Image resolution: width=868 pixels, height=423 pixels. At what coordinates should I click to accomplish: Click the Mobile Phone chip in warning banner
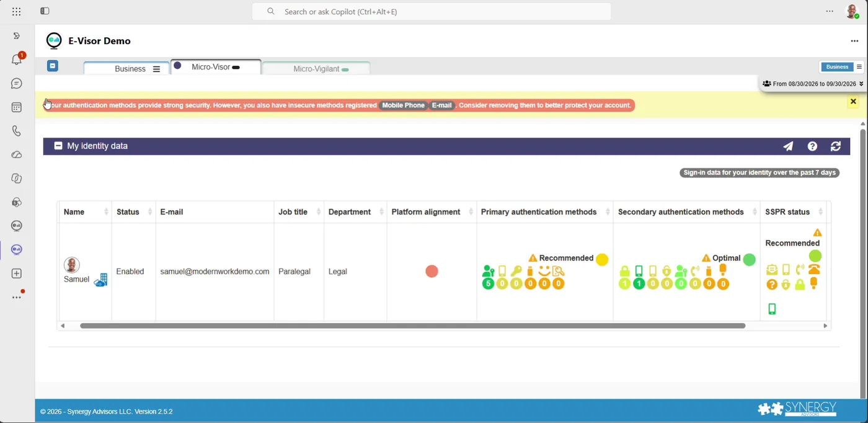click(x=403, y=105)
